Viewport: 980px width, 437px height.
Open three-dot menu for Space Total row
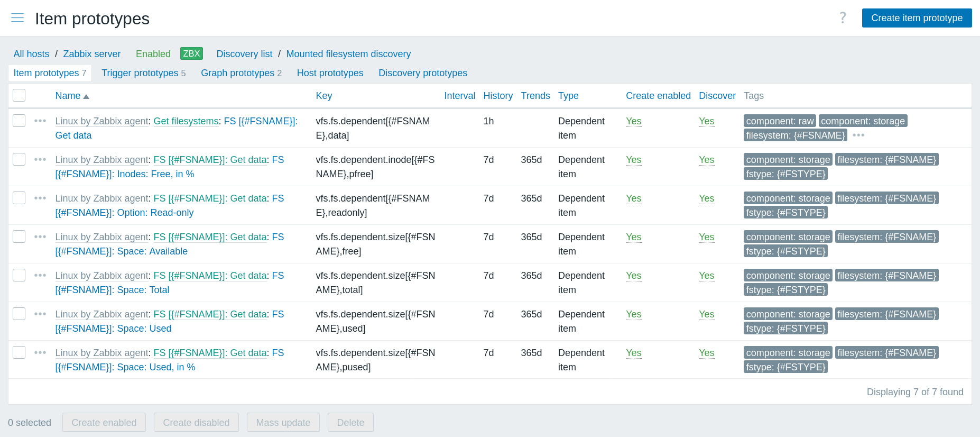coord(40,276)
